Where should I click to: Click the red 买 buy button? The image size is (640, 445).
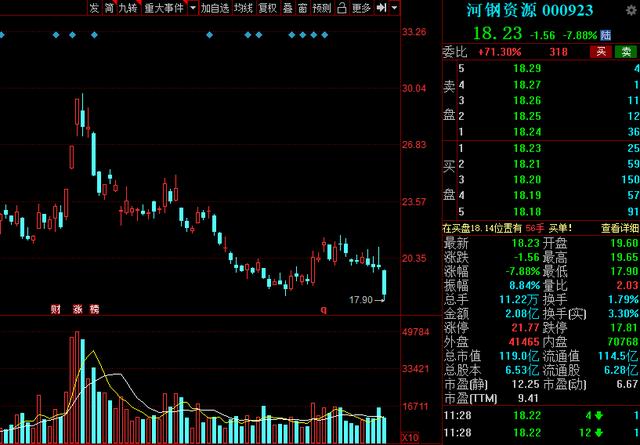tap(601, 51)
